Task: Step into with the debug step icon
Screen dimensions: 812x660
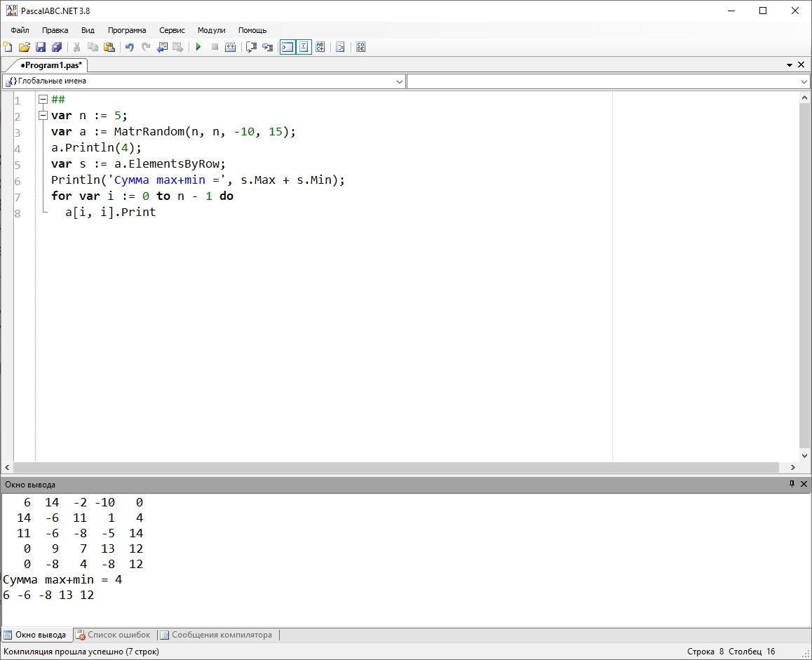Action: (268, 47)
